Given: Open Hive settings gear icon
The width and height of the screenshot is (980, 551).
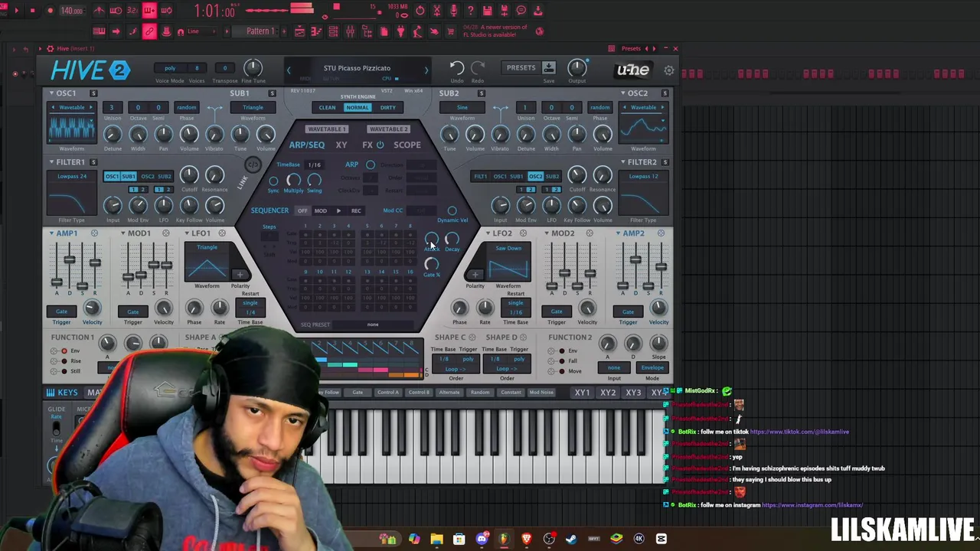Looking at the screenshot, I should pyautogui.click(x=669, y=70).
